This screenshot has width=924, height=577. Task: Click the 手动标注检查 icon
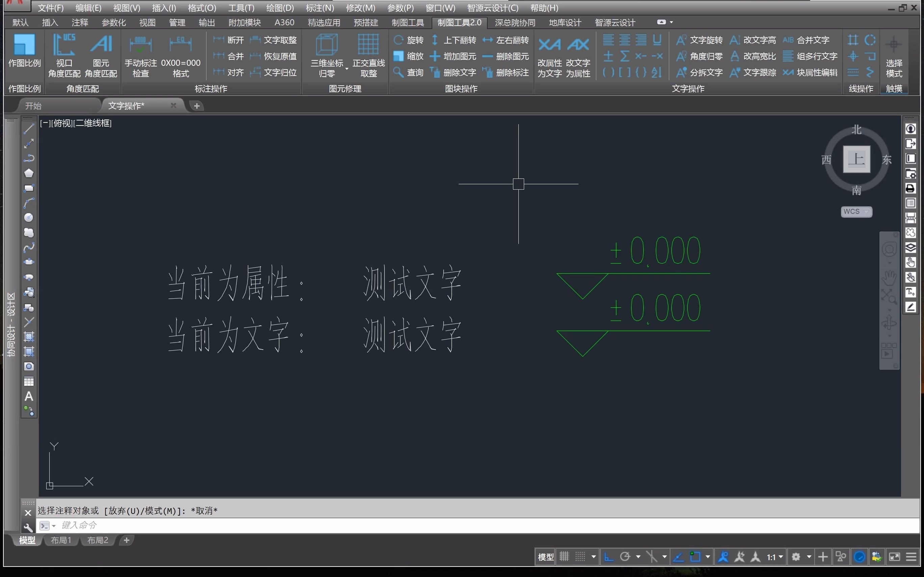pos(140,45)
